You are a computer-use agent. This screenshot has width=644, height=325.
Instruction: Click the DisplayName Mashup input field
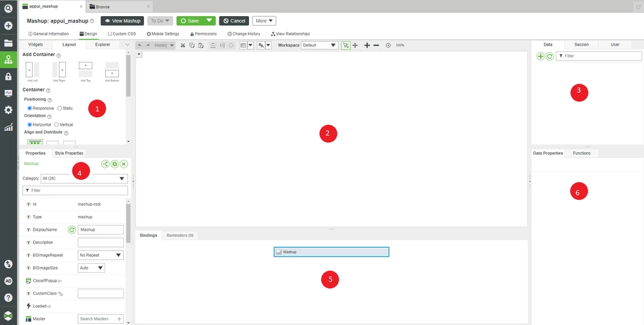pos(101,230)
